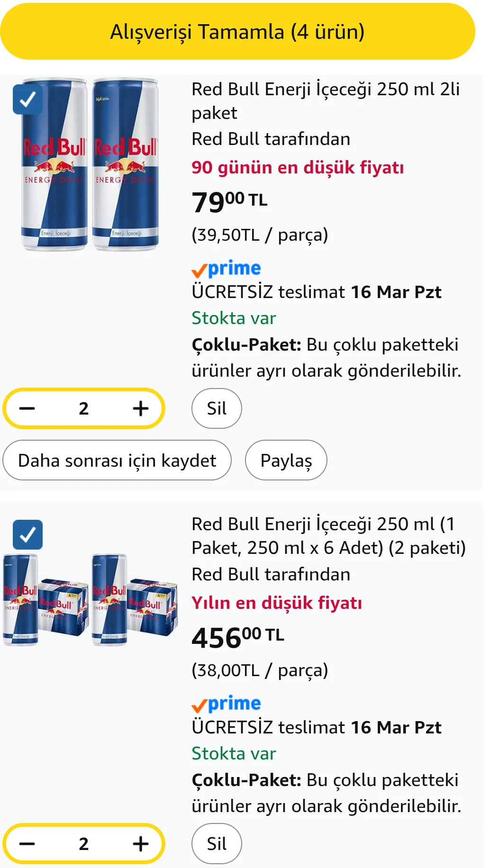This screenshot has width=490, height=868.
Task: Uncheck the Red Bull 2li paket checkbox
Action: pos(27,99)
